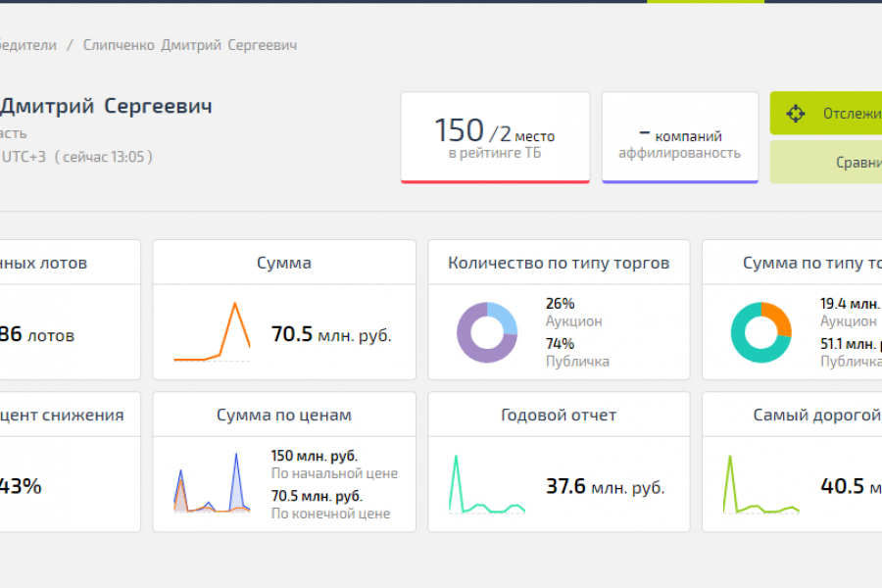Click the 19.4 млн. Аукцион value
This screenshot has width=882, height=588.
point(851,313)
